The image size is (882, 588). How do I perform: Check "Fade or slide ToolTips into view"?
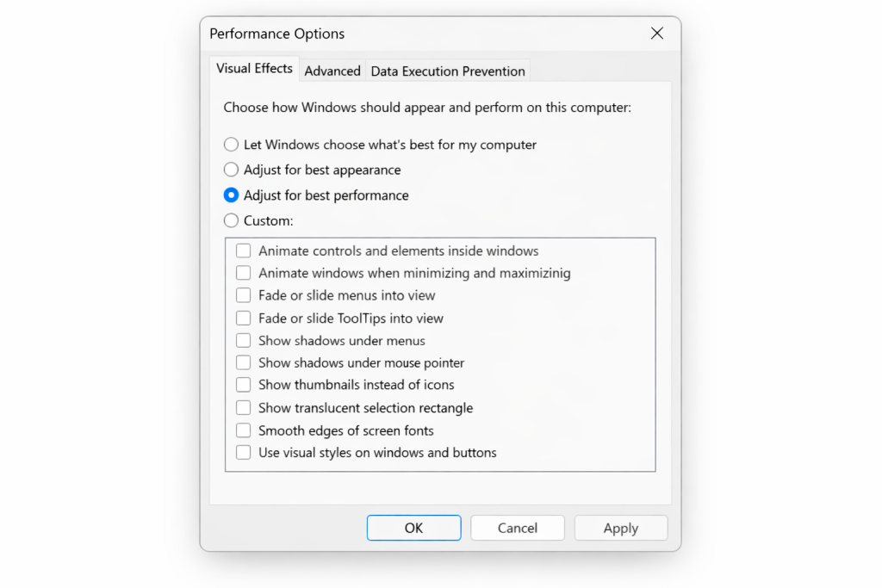pos(243,318)
